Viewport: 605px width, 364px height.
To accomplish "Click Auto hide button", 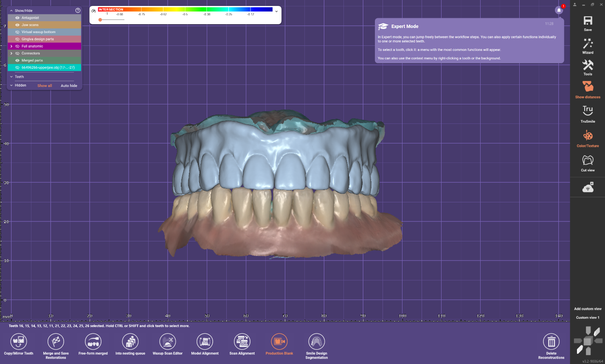I will tap(69, 86).
